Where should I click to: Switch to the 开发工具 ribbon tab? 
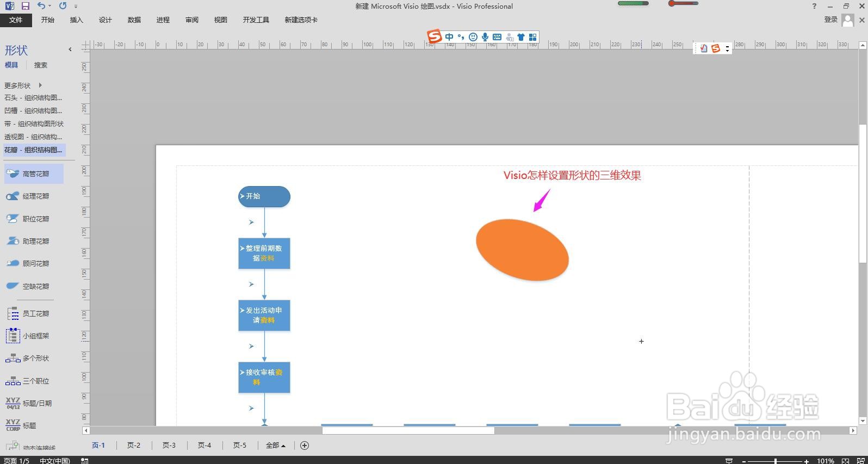(x=256, y=20)
